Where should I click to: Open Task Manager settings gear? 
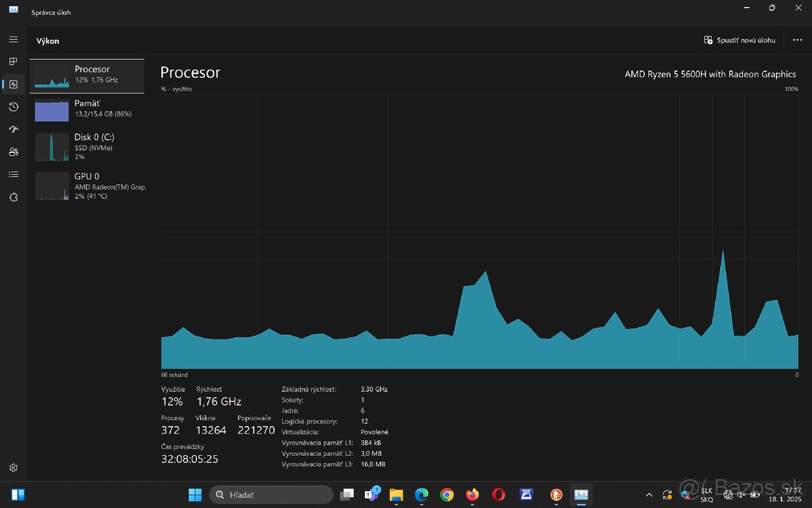(13, 467)
